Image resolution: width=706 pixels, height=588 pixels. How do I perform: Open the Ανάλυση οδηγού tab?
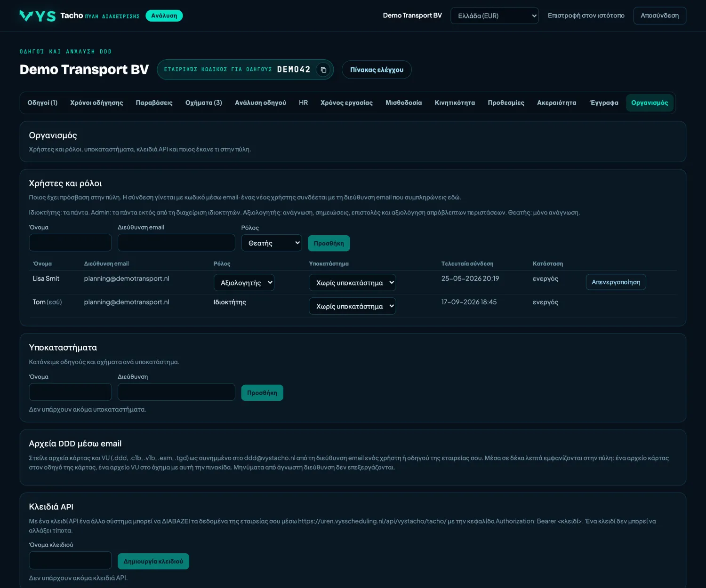coord(260,103)
